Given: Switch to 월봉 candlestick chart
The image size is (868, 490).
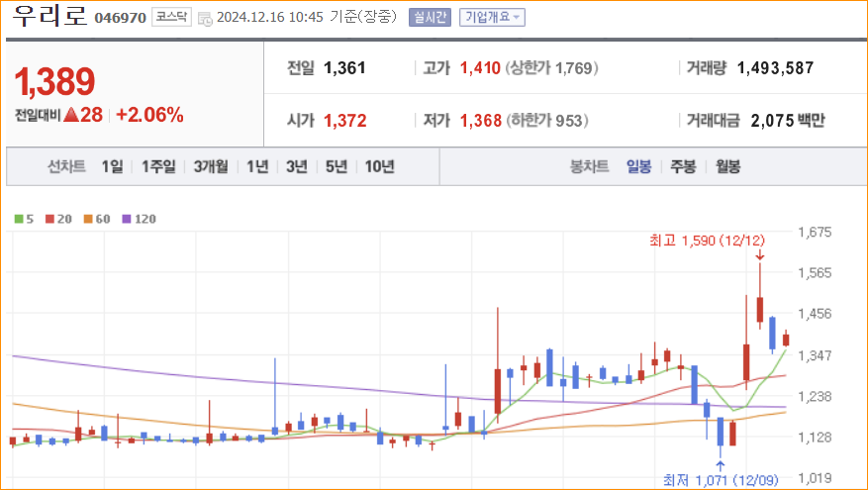Looking at the screenshot, I should [x=727, y=166].
